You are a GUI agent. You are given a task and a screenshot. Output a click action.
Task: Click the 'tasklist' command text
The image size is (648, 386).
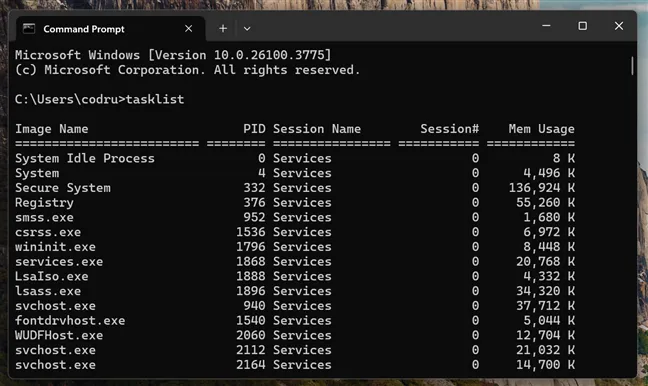pos(155,99)
